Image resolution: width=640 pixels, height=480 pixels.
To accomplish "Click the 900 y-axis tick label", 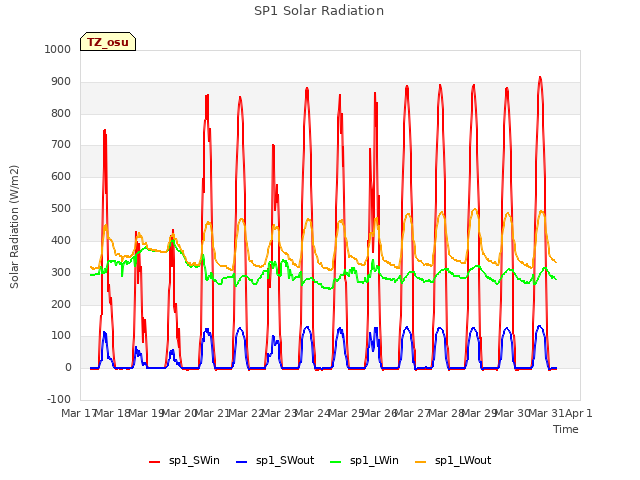I will [x=61, y=82].
